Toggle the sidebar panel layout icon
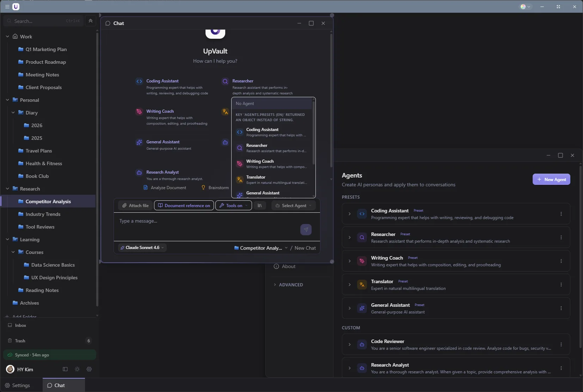The image size is (583, 392). pos(65,369)
